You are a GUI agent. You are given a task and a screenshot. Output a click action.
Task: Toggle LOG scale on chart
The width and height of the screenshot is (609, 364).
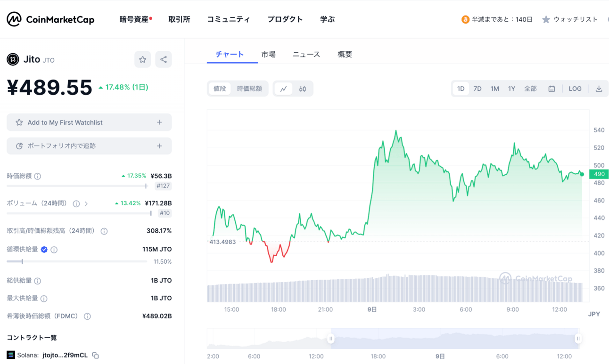pyautogui.click(x=575, y=89)
